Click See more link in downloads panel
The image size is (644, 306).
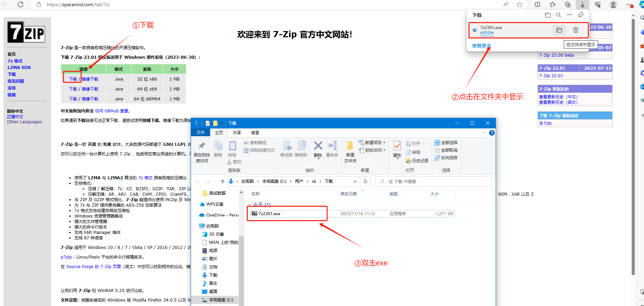tap(482, 46)
